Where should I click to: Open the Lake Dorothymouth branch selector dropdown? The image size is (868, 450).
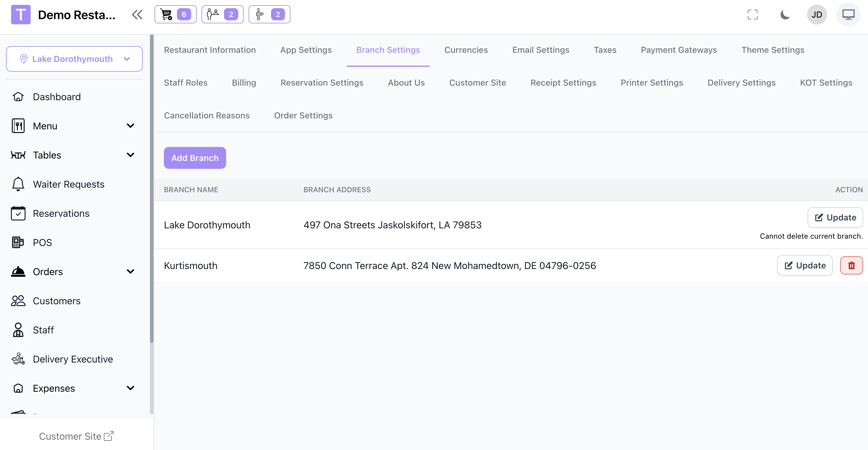(x=74, y=59)
